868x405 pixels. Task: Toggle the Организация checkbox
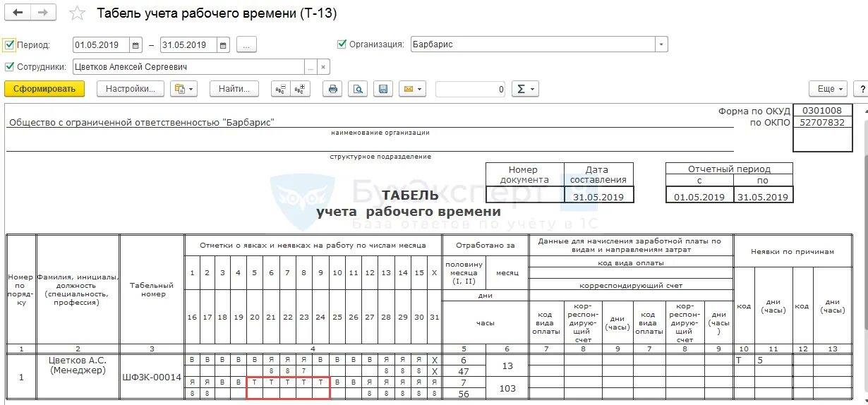342,44
